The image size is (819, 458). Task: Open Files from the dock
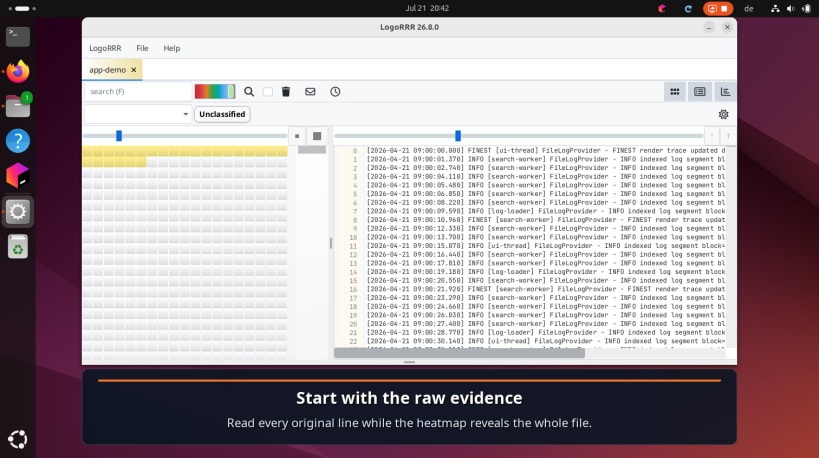click(18, 106)
